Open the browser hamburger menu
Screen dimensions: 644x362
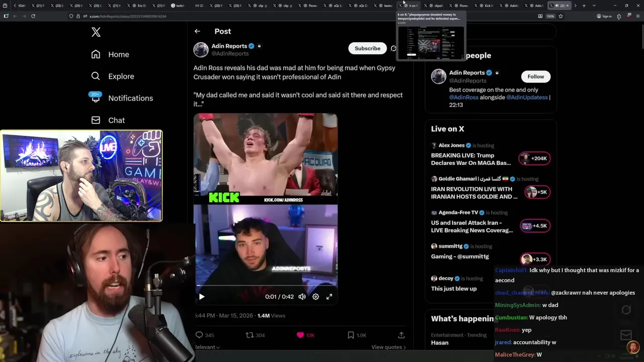(x=638, y=16)
